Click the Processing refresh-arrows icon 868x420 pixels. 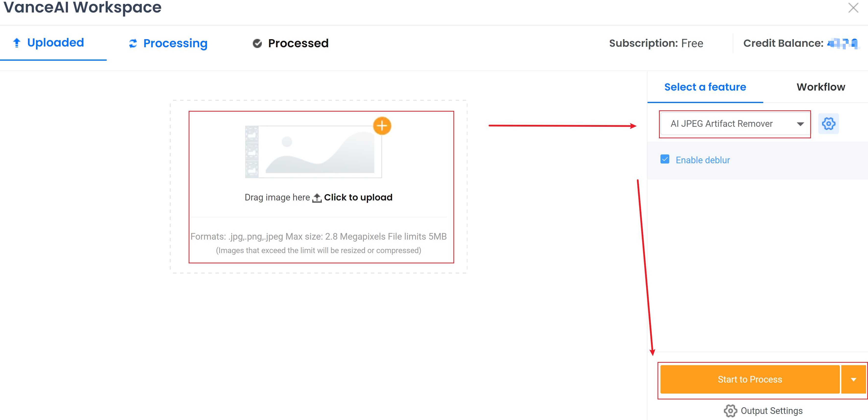point(133,44)
